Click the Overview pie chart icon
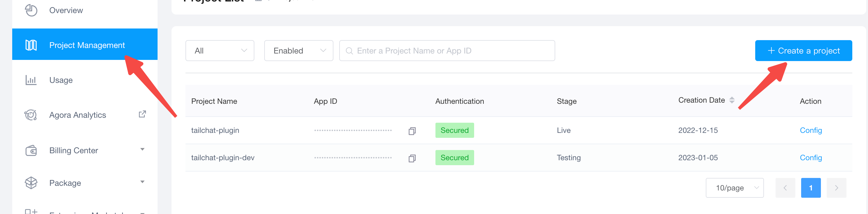This screenshot has height=214, width=868. 31,10
